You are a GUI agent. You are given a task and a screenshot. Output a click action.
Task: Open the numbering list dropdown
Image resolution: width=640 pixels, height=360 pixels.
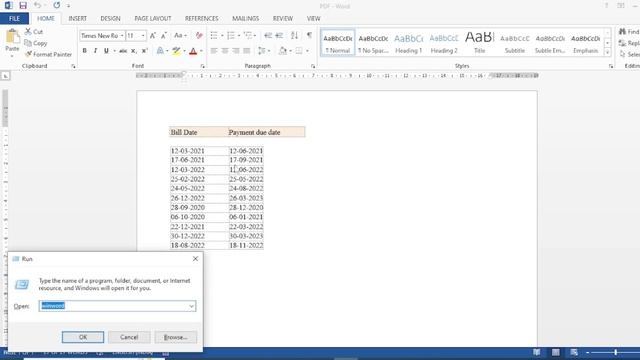click(x=239, y=36)
